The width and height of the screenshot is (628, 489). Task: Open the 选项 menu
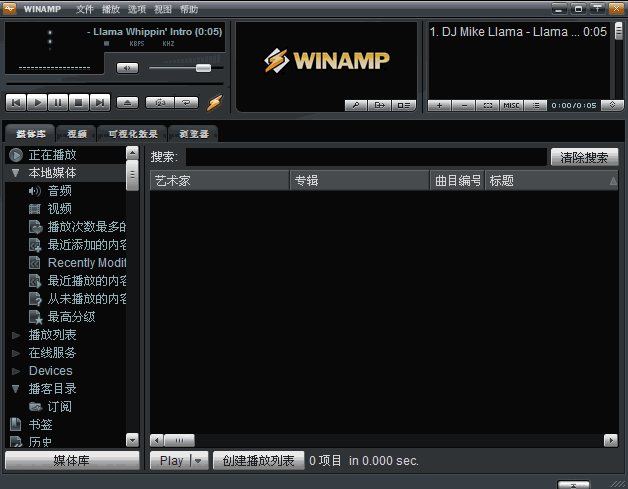click(137, 9)
